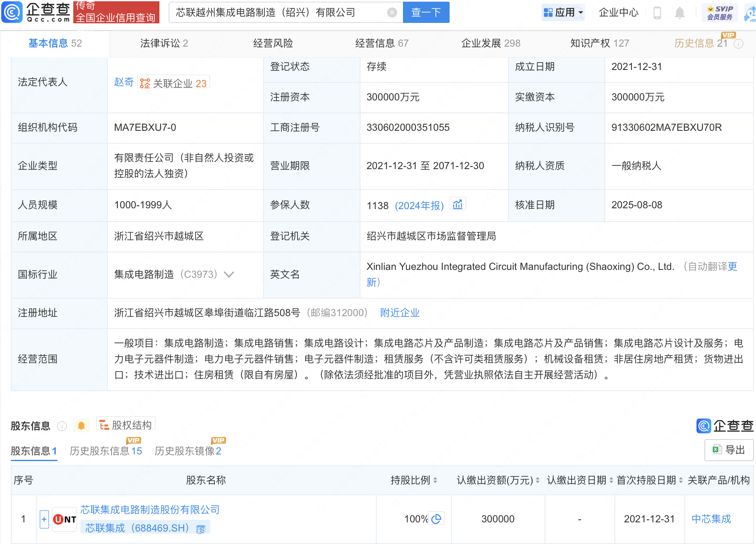
Task: Click the 2024年报 link
Action: coord(419,206)
